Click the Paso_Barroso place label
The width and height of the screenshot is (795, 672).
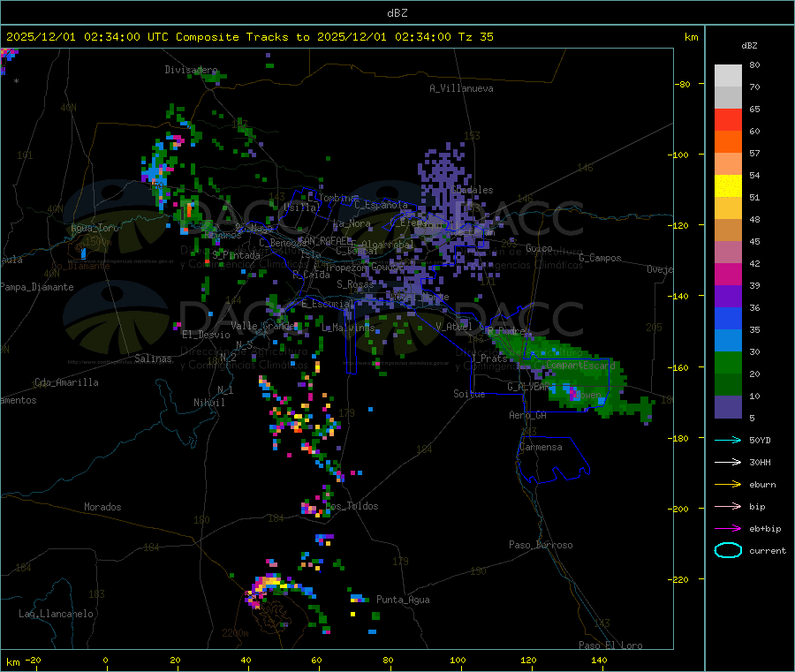[x=541, y=545]
